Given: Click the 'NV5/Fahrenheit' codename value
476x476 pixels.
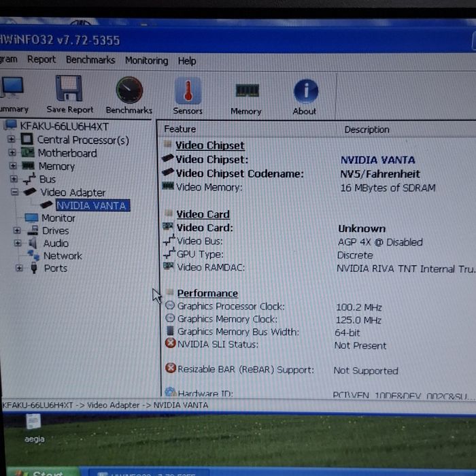Looking at the screenshot, I should [x=380, y=174].
